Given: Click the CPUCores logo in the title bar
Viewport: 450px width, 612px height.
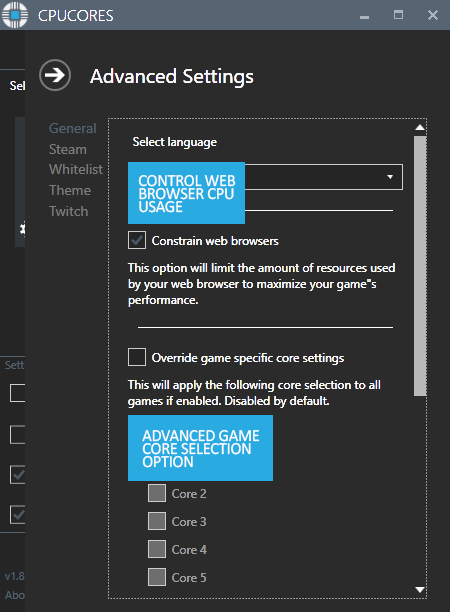Looking at the screenshot, I should point(15,15).
